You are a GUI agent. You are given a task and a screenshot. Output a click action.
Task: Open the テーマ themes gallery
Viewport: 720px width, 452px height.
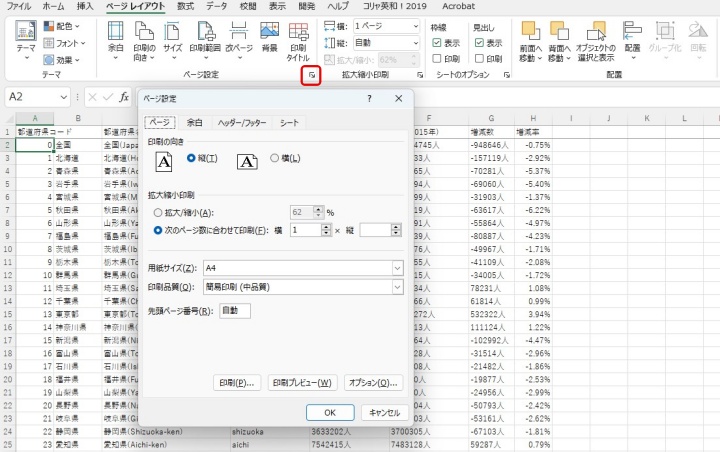pos(26,40)
